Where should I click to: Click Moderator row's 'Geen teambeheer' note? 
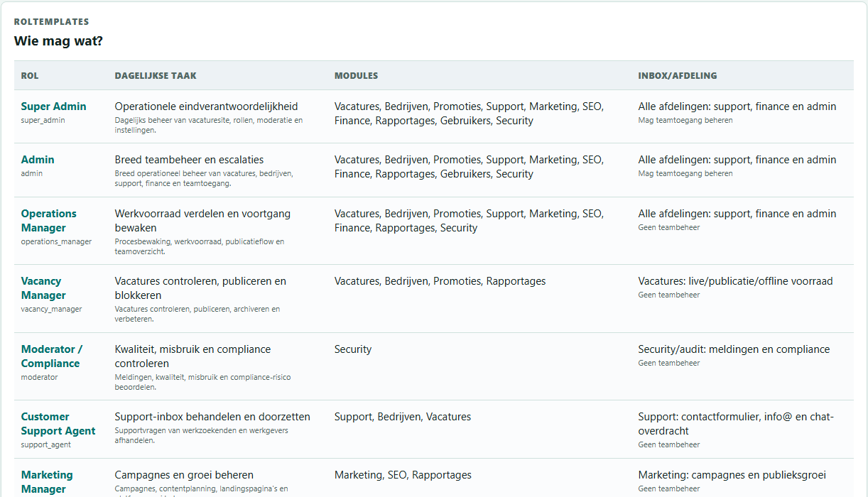tap(669, 363)
